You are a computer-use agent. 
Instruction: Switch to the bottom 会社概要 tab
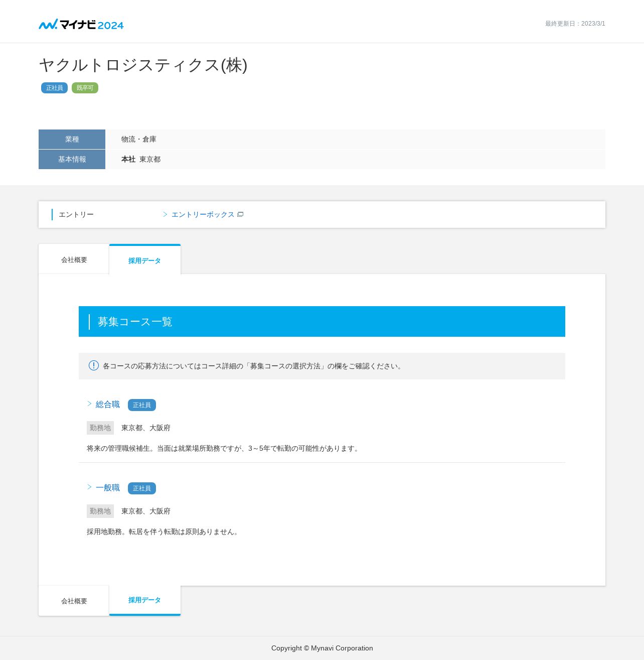point(74,601)
